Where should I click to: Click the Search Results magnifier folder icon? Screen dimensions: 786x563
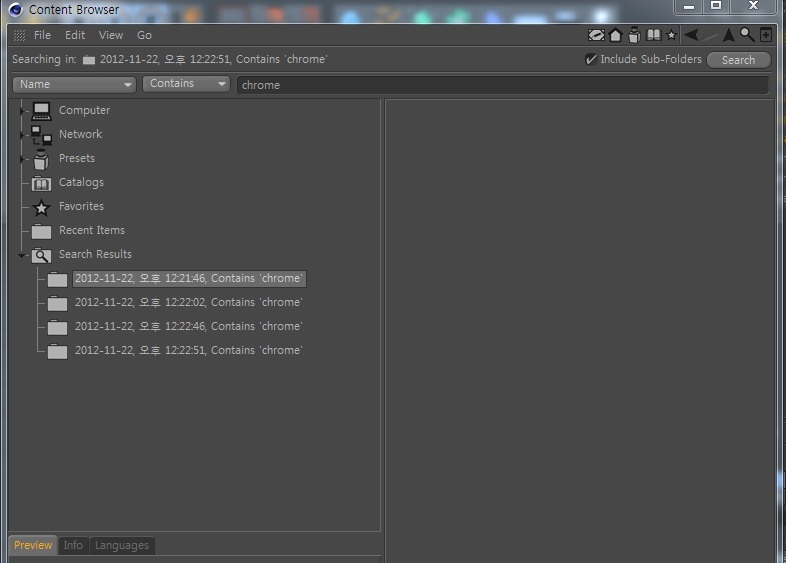coord(41,256)
